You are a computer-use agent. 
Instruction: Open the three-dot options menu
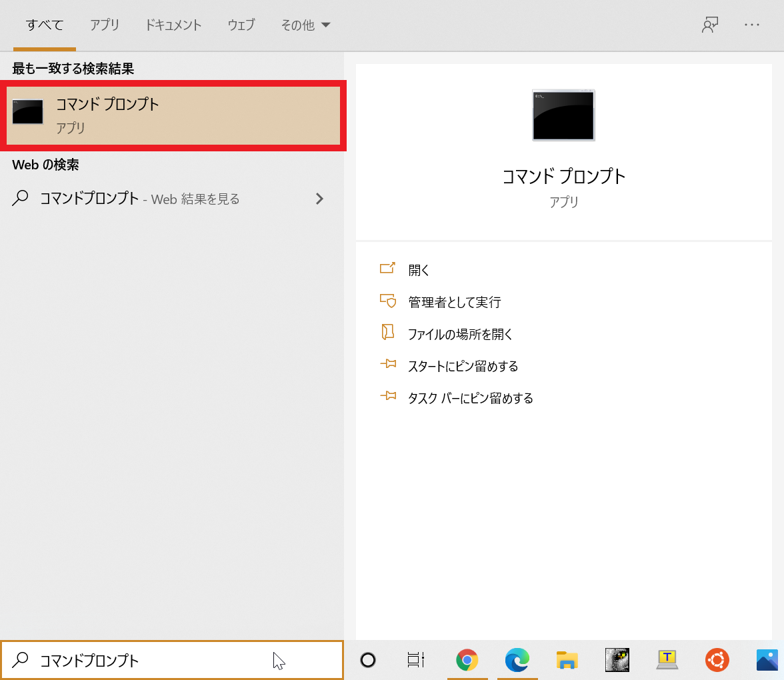(x=751, y=25)
